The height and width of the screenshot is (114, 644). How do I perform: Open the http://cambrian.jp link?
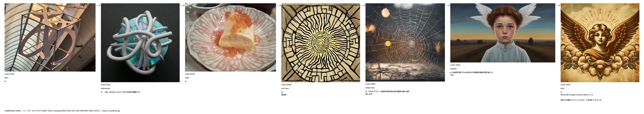pos(111,111)
